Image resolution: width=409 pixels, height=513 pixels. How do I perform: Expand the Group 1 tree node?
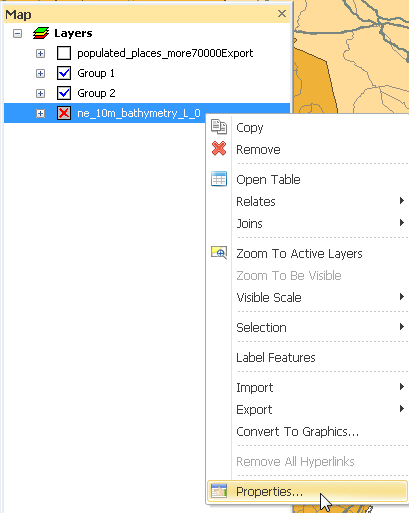click(x=40, y=73)
